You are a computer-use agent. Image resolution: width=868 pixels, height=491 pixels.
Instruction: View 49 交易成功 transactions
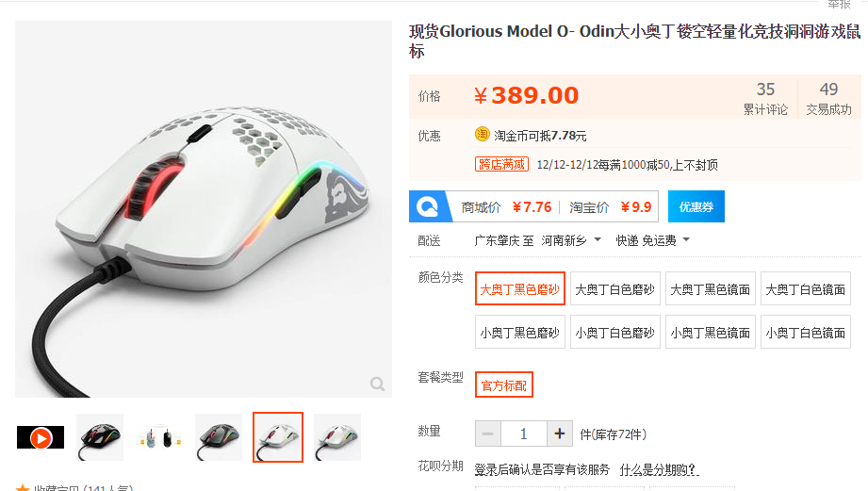[x=828, y=98]
